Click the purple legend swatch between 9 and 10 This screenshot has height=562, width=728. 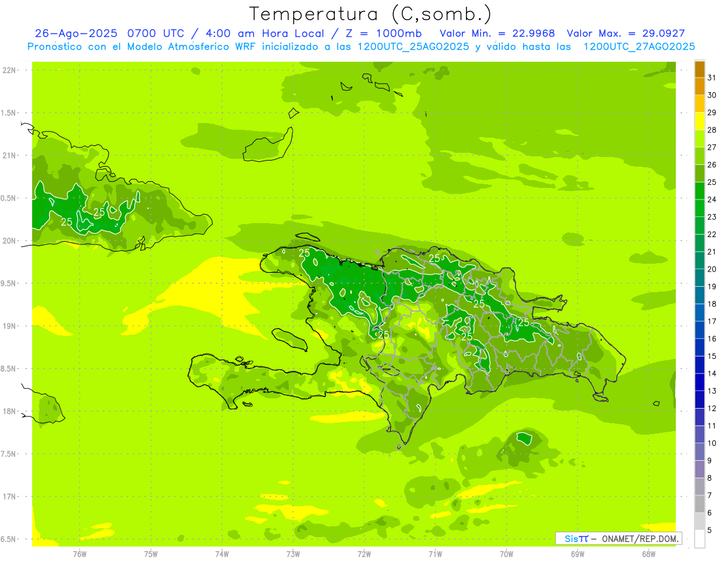pos(699,452)
